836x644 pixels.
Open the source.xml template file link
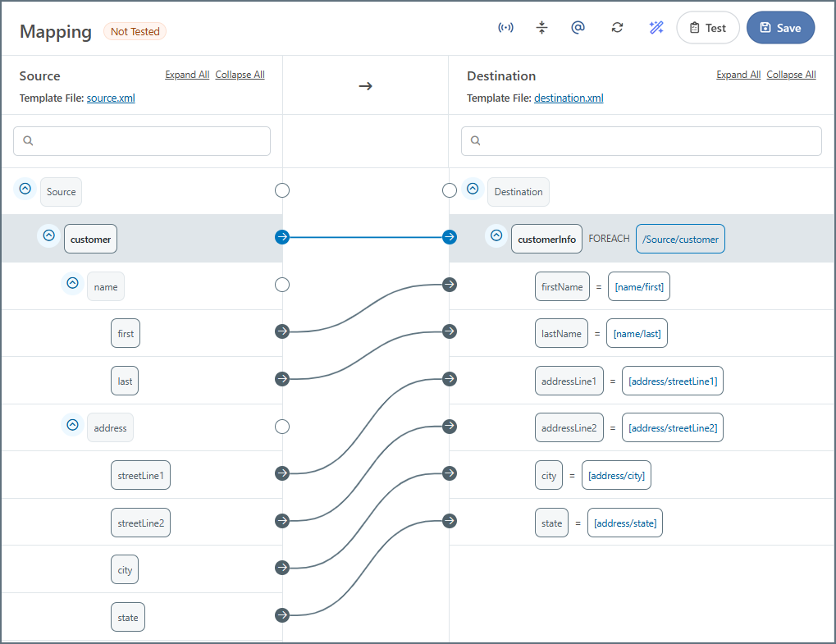click(111, 98)
